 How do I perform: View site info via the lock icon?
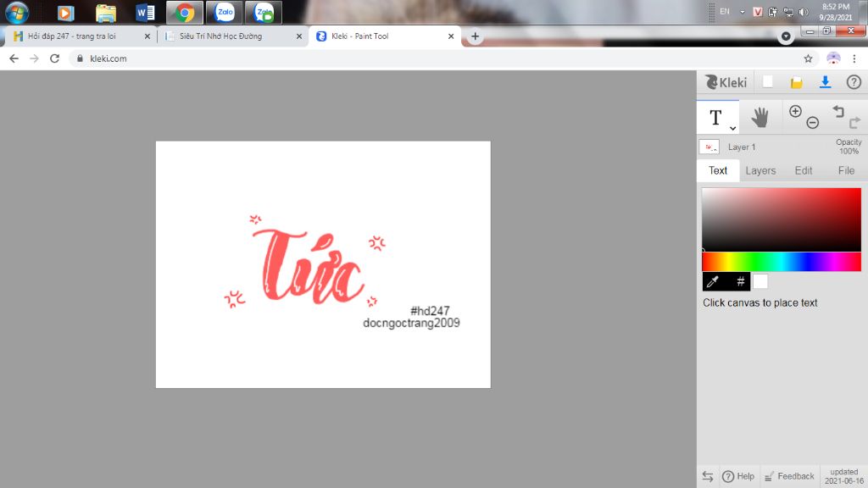pyautogui.click(x=80, y=58)
